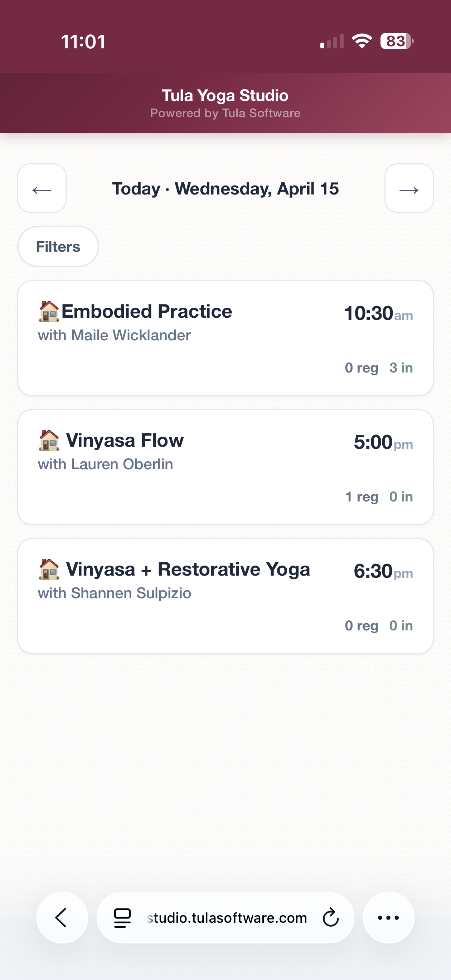View 1 reg count for Vinyasa Flow
The width and height of the screenshot is (451, 980).
[362, 497]
